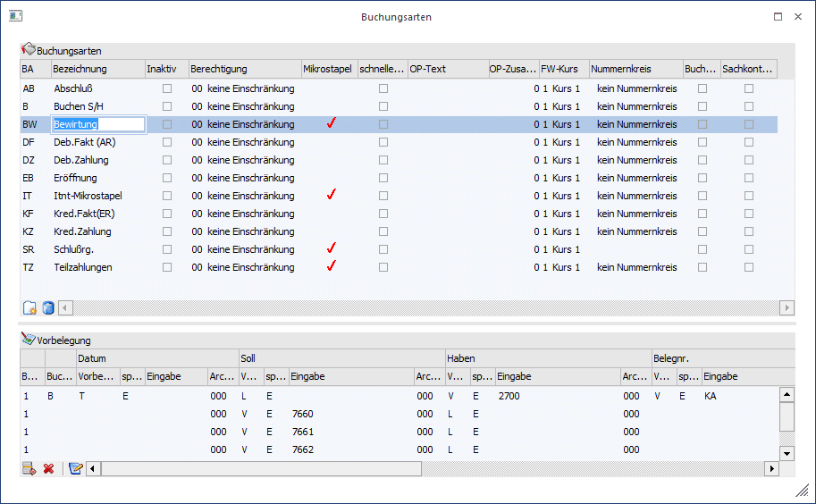Click the Vorbelegung list scroll down arrow
The height and width of the screenshot is (504, 816).
pos(787,453)
